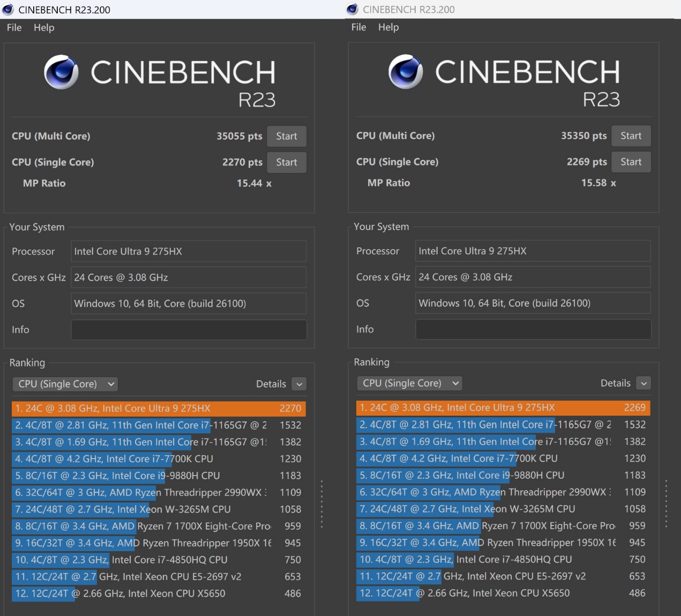681x616 pixels.
Task: Open the File menu in the left window
Action: [14, 27]
